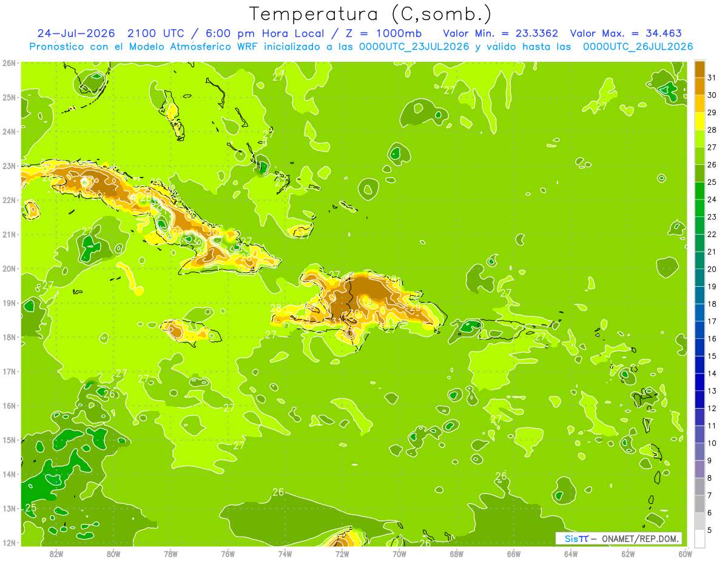The width and height of the screenshot is (728, 562).
Task: Click legend scale label 31
Action: [x=712, y=78]
